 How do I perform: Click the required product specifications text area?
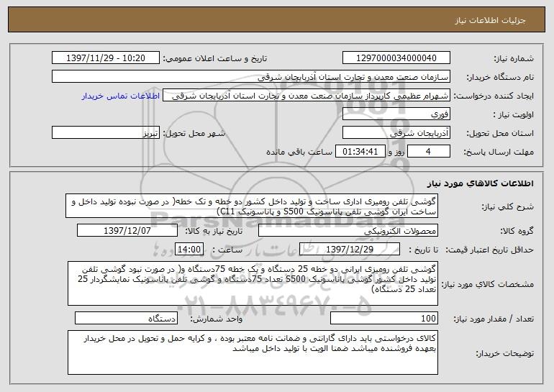pyautogui.click(x=253, y=283)
